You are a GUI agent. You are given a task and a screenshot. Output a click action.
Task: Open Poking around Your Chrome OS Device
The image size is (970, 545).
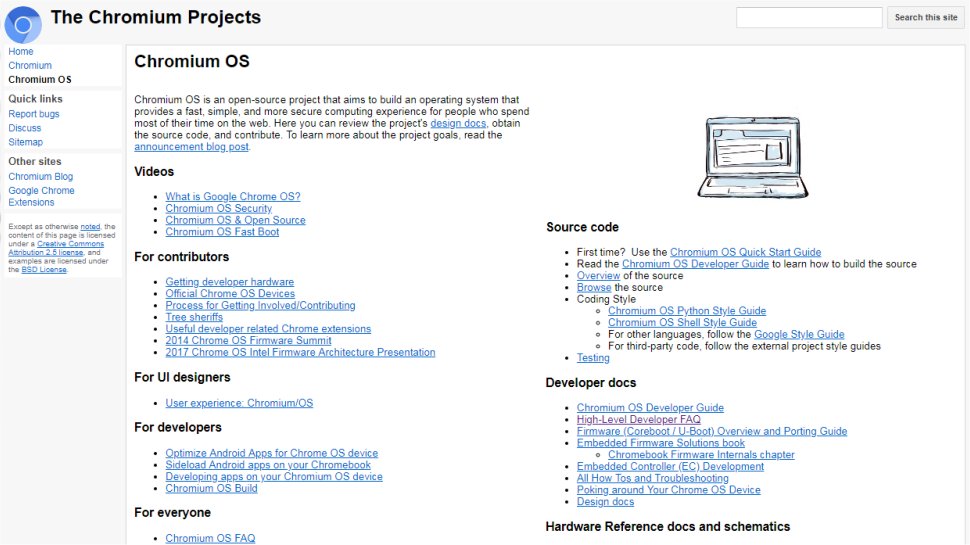coord(669,490)
